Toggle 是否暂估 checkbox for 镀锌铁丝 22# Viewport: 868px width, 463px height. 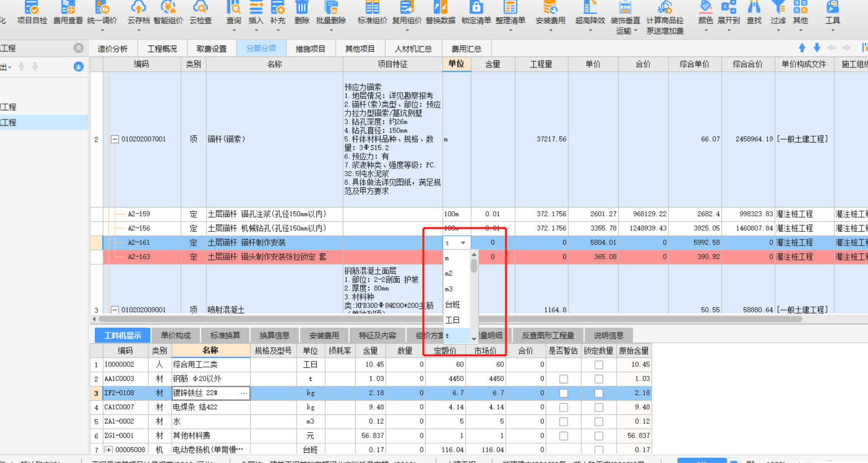click(563, 393)
